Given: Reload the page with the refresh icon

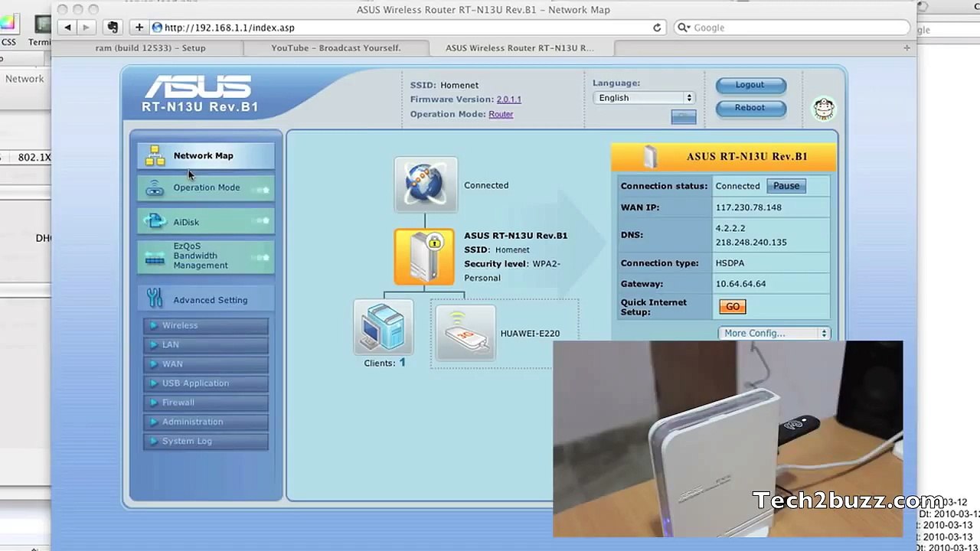Looking at the screenshot, I should coord(657,28).
